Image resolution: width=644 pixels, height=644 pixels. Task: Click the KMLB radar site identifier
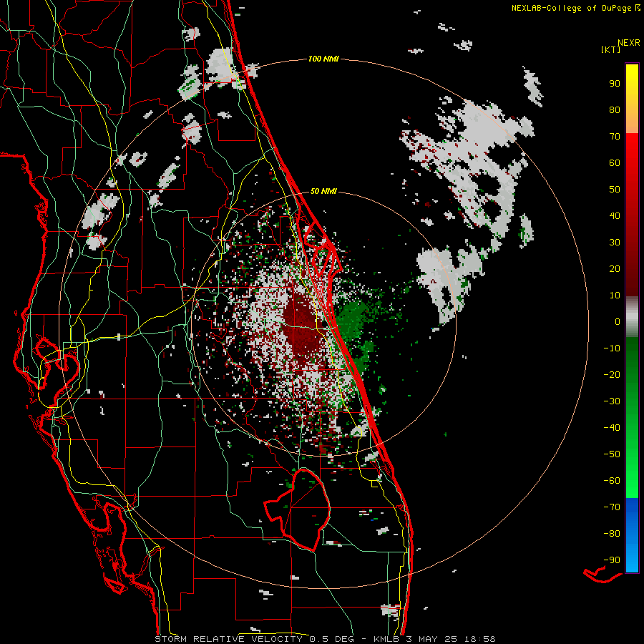tap(387, 639)
